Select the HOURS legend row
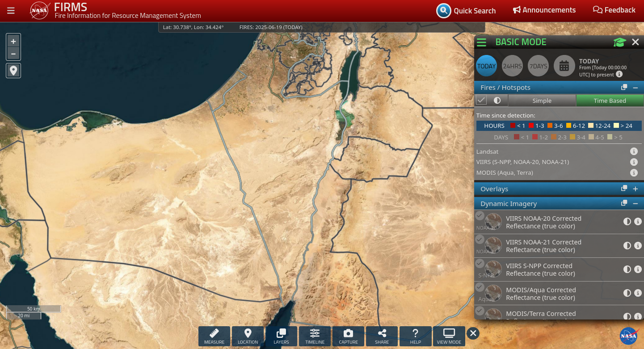Image resolution: width=644 pixels, height=349 pixels. [x=559, y=126]
